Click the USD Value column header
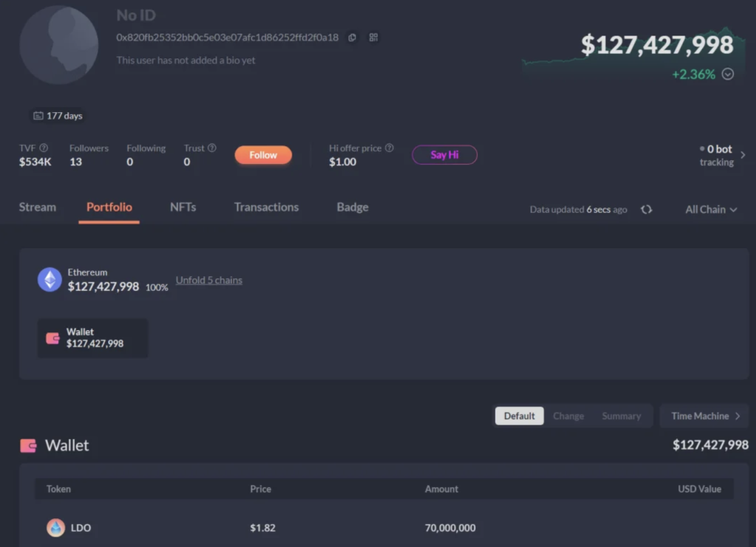 click(x=700, y=489)
